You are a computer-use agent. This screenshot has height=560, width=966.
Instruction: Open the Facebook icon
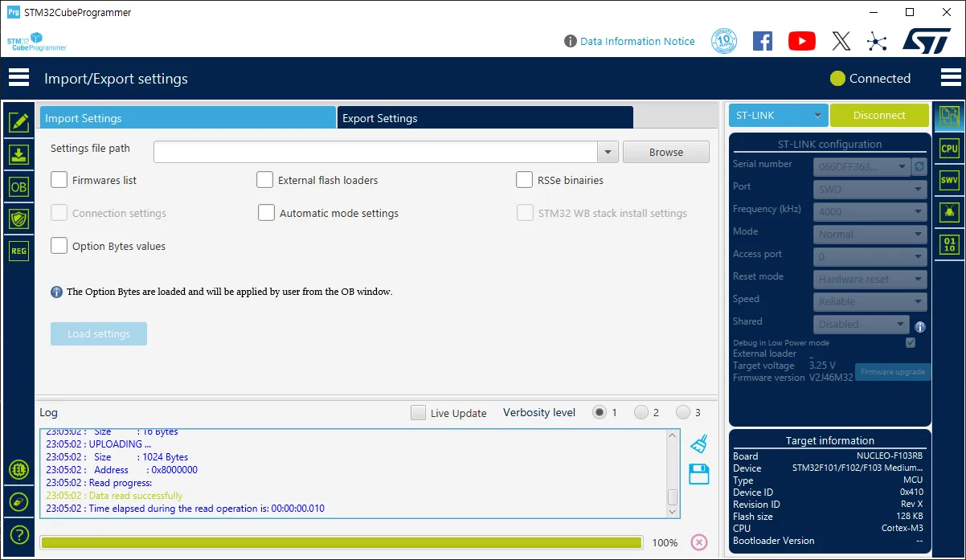[x=763, y=41]
